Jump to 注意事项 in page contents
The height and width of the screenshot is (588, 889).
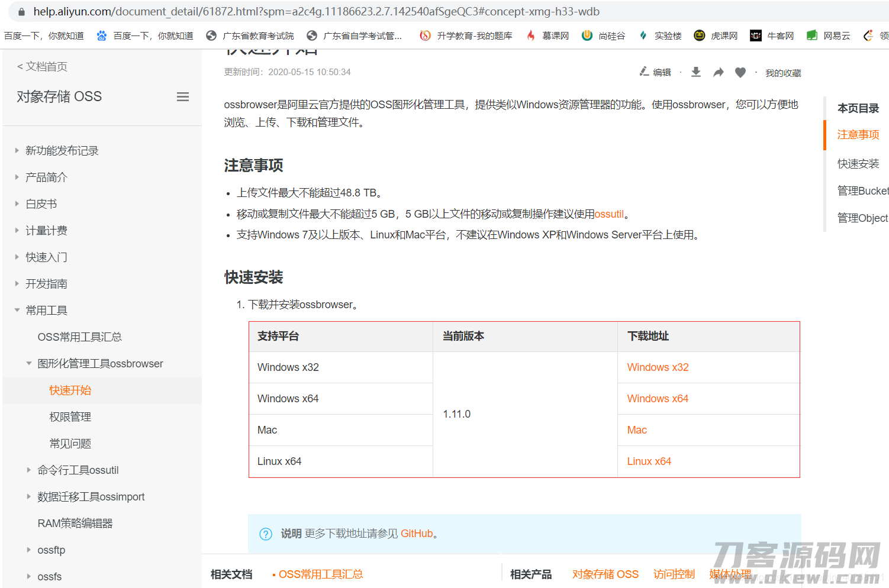click(858, 135)
